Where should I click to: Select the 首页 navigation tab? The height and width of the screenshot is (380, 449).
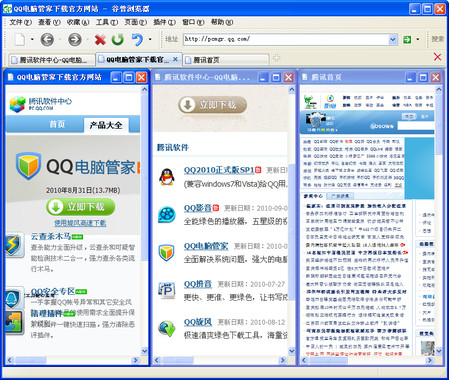pyautogui.click(x=57, y=124)
